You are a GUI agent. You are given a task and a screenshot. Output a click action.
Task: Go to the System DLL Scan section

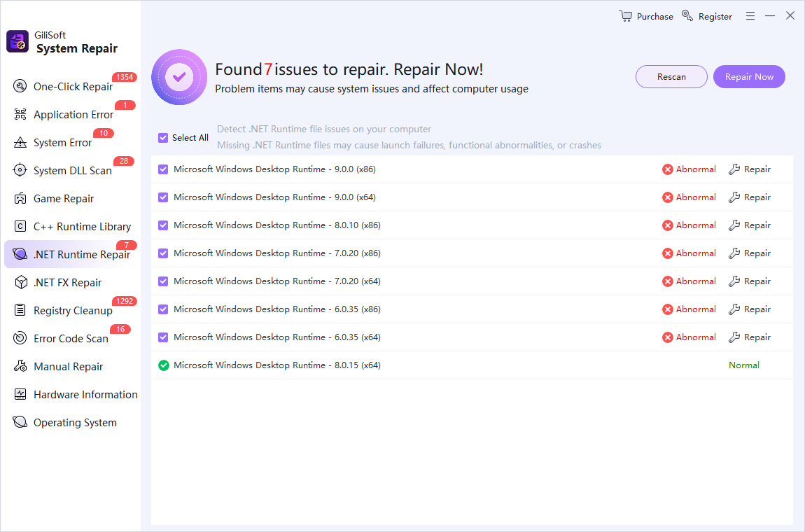pyautogui.click(x=71, y=170)
